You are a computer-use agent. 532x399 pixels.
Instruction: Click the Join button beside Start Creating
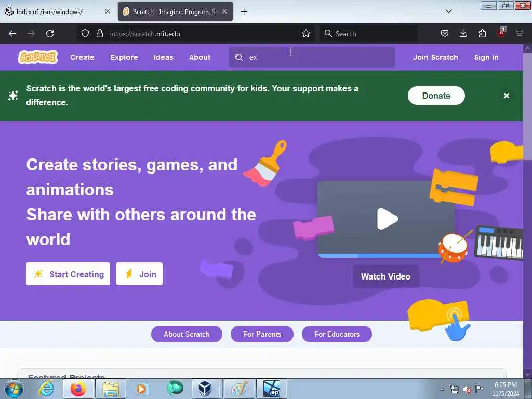tap(139, 274)
